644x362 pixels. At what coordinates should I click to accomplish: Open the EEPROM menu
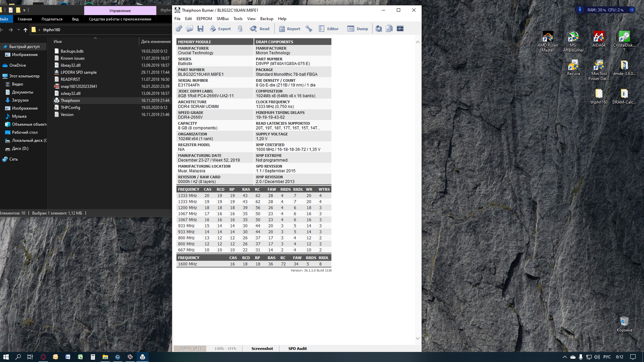(204, 19)
